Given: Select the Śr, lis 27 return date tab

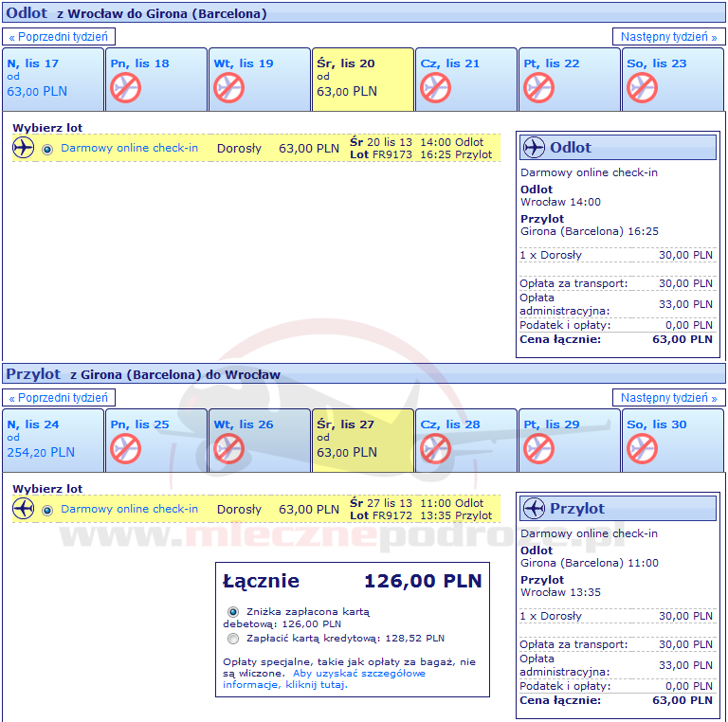Looking at the screenshot, I should (x=362, y=441).
